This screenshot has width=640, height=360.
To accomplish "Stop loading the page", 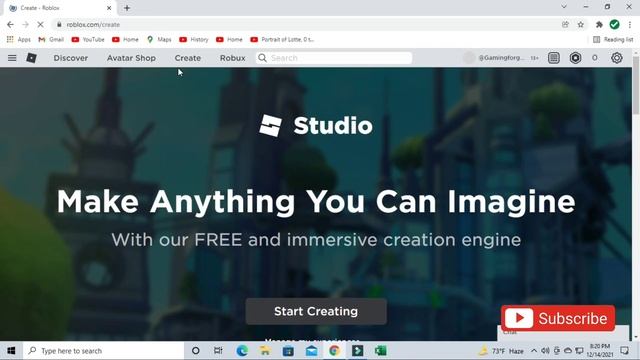I will pos(40,24).
